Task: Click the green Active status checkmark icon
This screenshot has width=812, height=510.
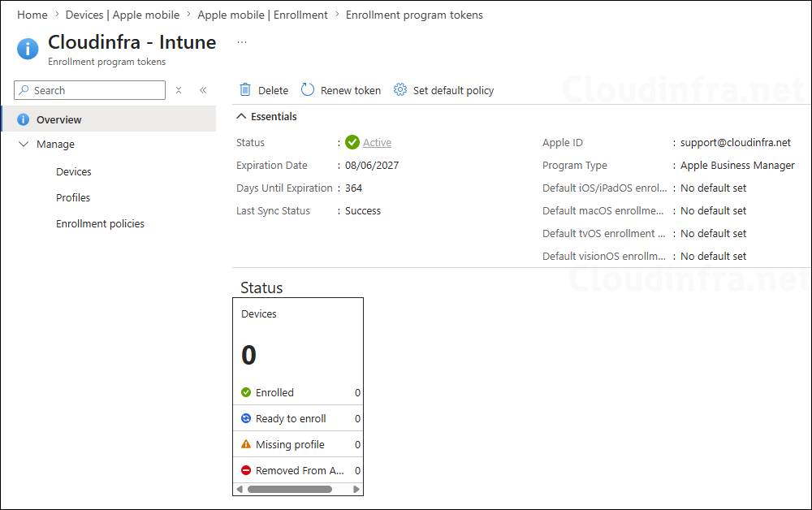Action: click(352, 142)
